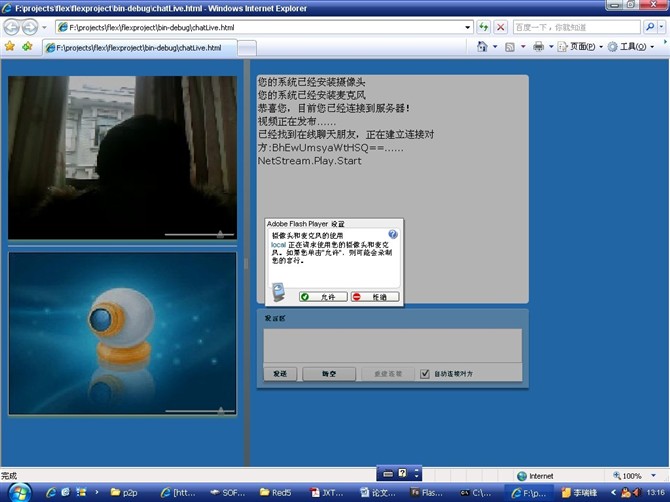Expand the zoom level dropdown arrow
The image size is (670, 502).
click(653, 476)
